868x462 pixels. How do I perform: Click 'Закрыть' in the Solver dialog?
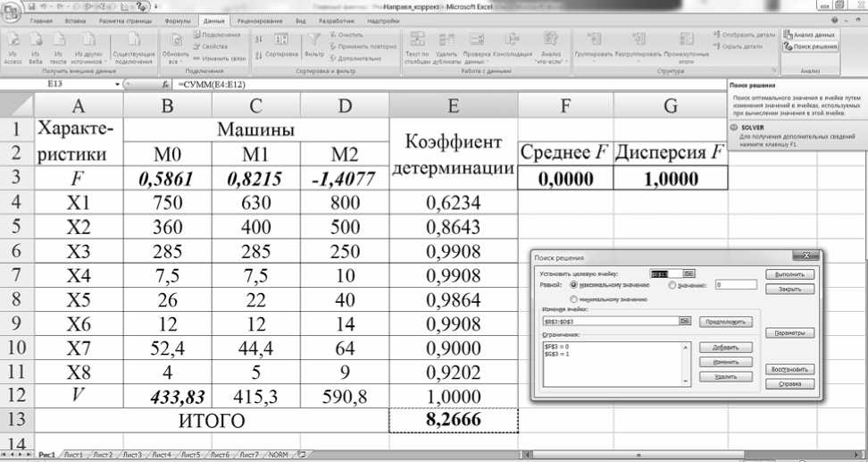(790, 290)
